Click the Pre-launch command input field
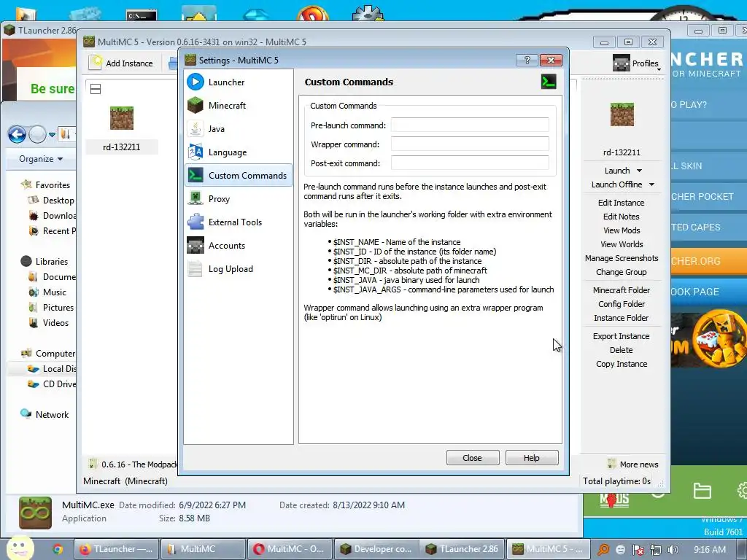Image resolution: width=747 pixels, height=560 pixels. 470,125
